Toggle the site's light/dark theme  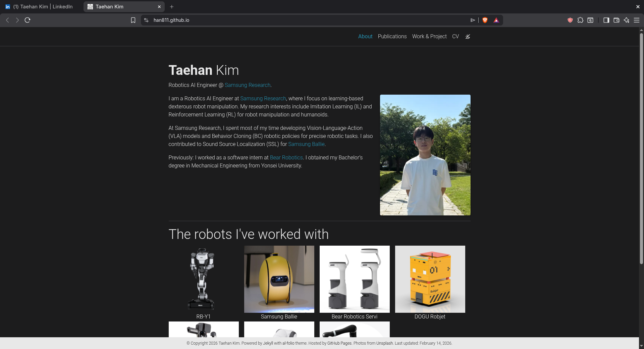(x=468, y=37)
